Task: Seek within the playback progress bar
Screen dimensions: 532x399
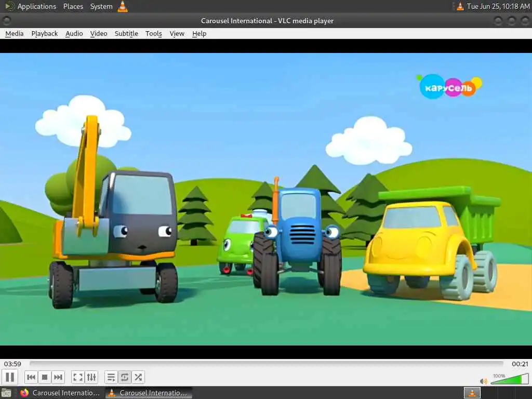Action: (267, 363)
